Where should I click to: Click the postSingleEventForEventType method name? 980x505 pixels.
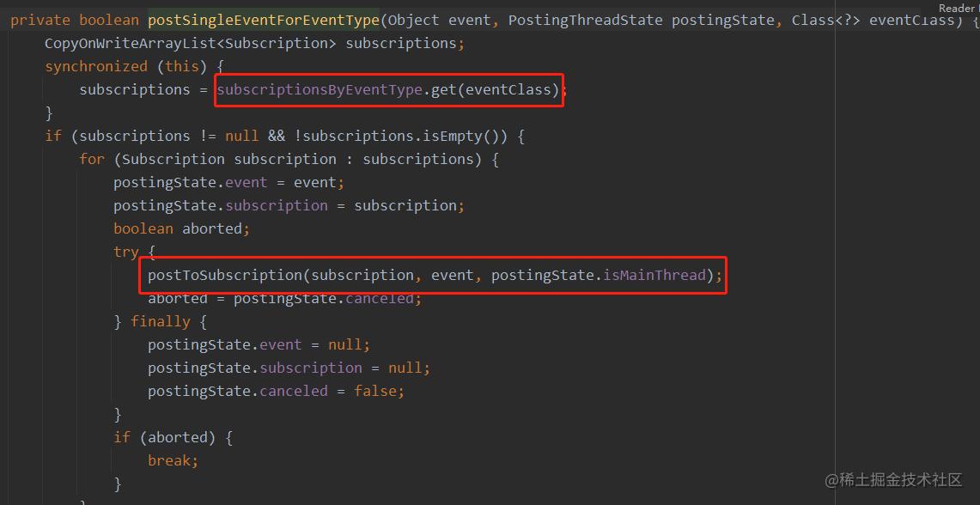pos(263,20)
